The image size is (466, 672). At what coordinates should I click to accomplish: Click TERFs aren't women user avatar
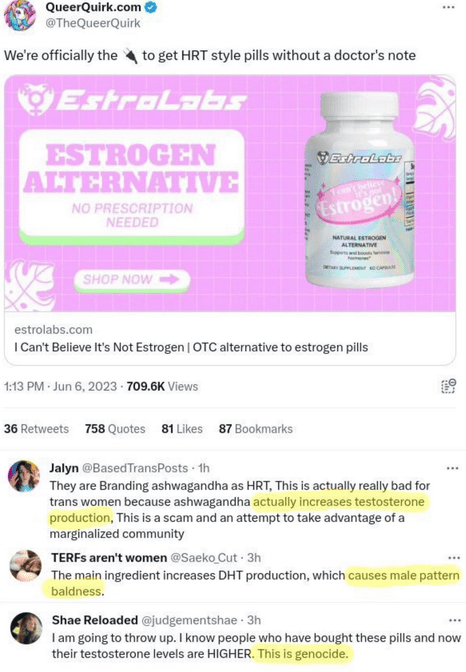click(26, 566)
